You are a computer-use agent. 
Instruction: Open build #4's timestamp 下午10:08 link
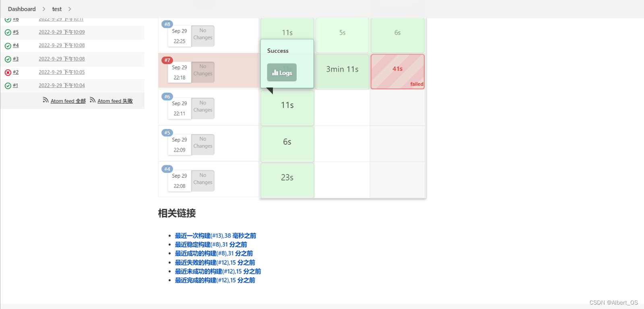coord(62,45)
